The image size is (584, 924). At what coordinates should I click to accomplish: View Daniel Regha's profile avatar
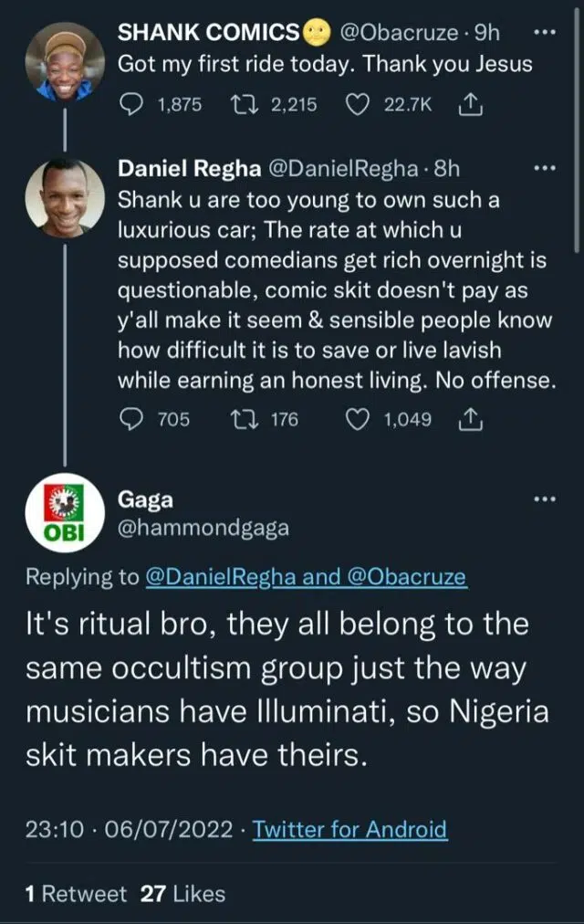(65, 197)
